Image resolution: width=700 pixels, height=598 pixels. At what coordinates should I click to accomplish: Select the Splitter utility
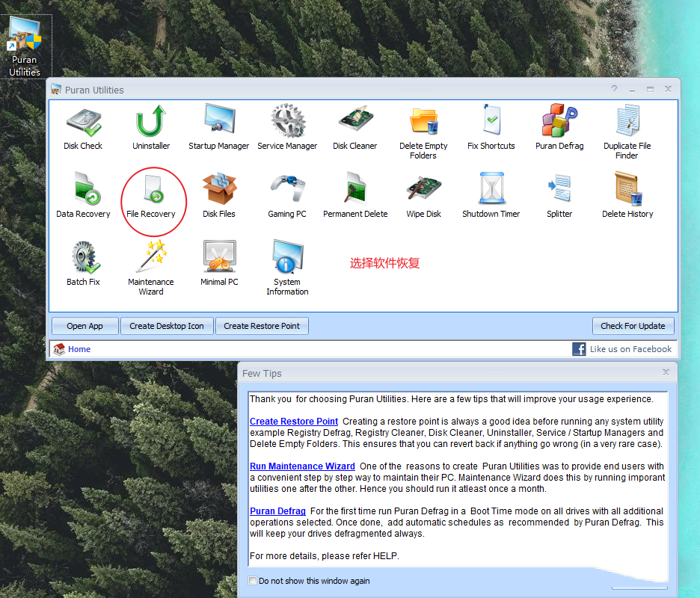pos(559,195)
